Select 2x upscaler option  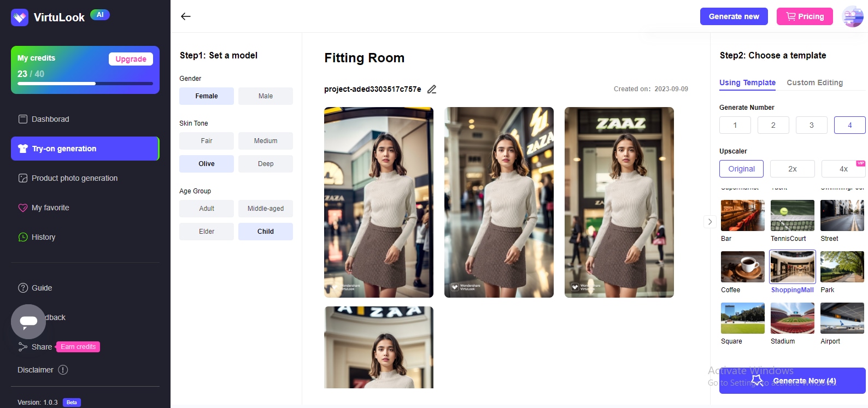(793, 169)
